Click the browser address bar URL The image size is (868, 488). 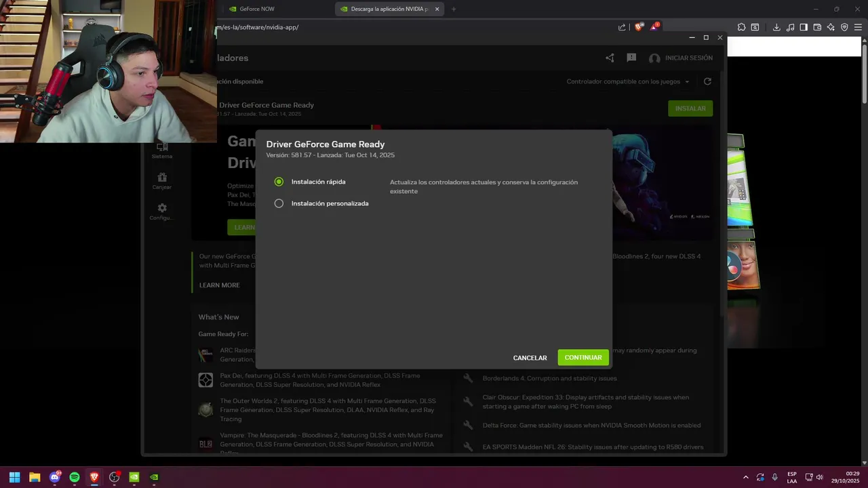pos(258,27)
